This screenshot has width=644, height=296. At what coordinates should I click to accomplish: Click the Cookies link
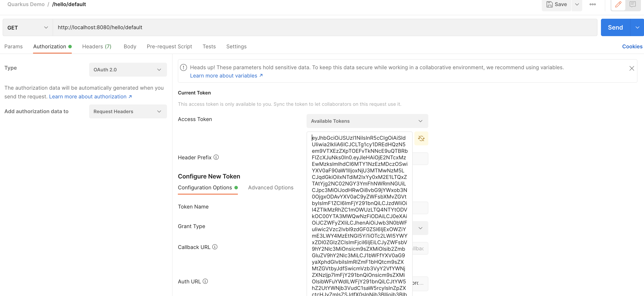coord(632,47)
